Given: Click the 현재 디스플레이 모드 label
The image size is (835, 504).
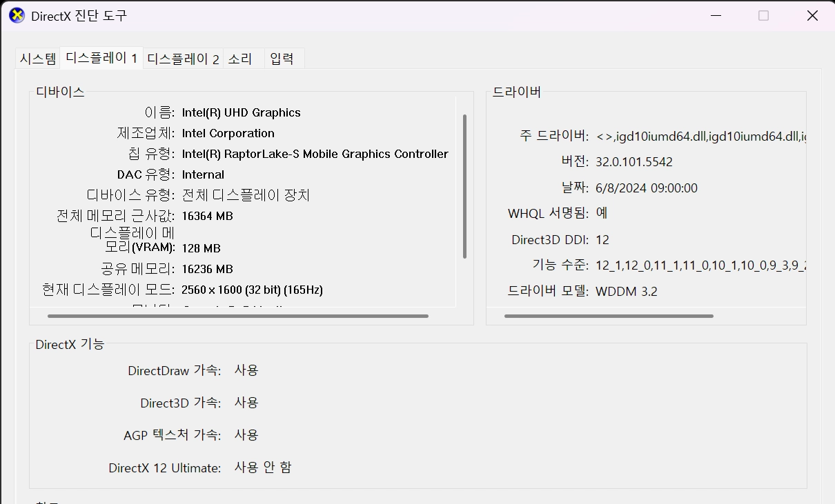Looking at the screenshot, I should point(108,290).
